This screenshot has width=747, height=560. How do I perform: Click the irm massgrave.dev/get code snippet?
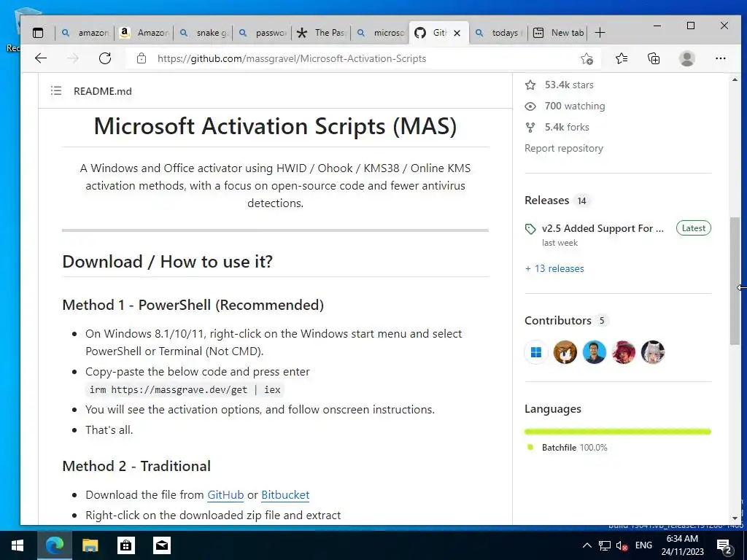tap(185, 389)
